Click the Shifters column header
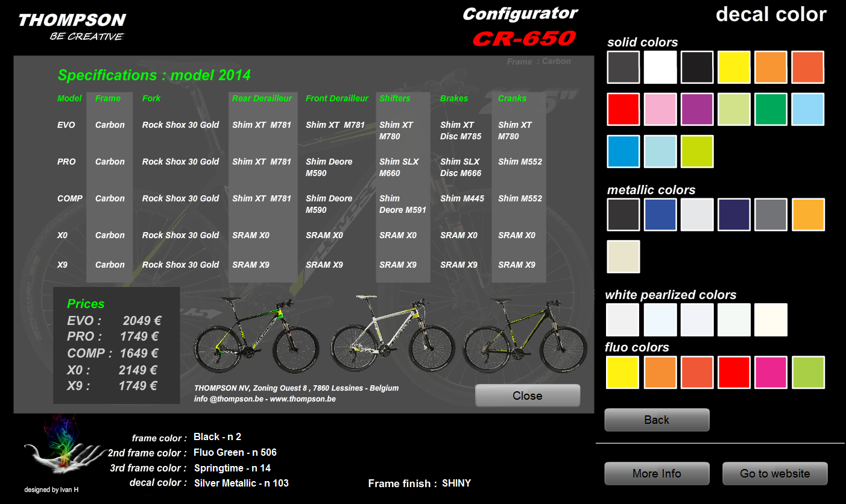The width and height of the screenshot is (846, 504). click(x=395, y=98)
